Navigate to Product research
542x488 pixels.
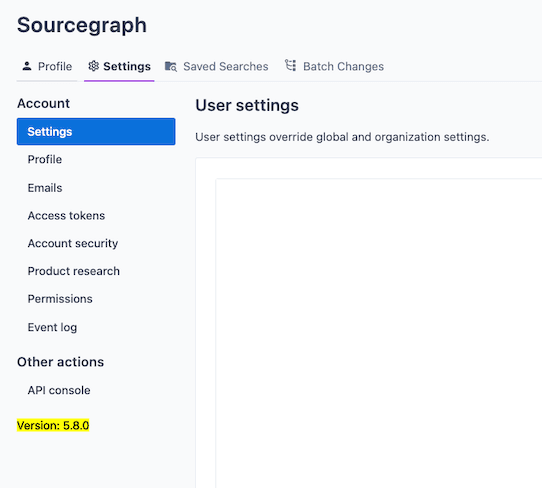point(74,271)
